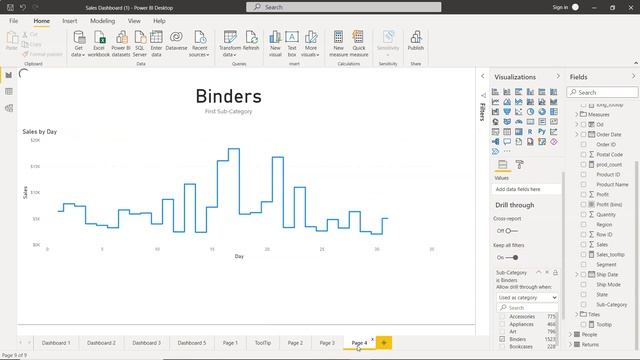The width and height of the screenshot is (640, 360).
Task: Toggle the Cross-report switch
Action: pyautogui.click(x=511, y=231)
